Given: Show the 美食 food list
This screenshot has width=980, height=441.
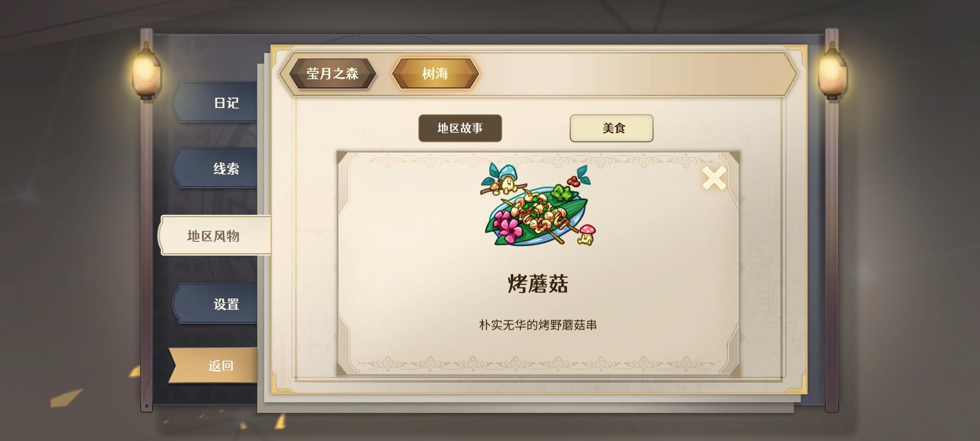Looking at the screenshot, I should pyautogui.click(x=611, y=128).
